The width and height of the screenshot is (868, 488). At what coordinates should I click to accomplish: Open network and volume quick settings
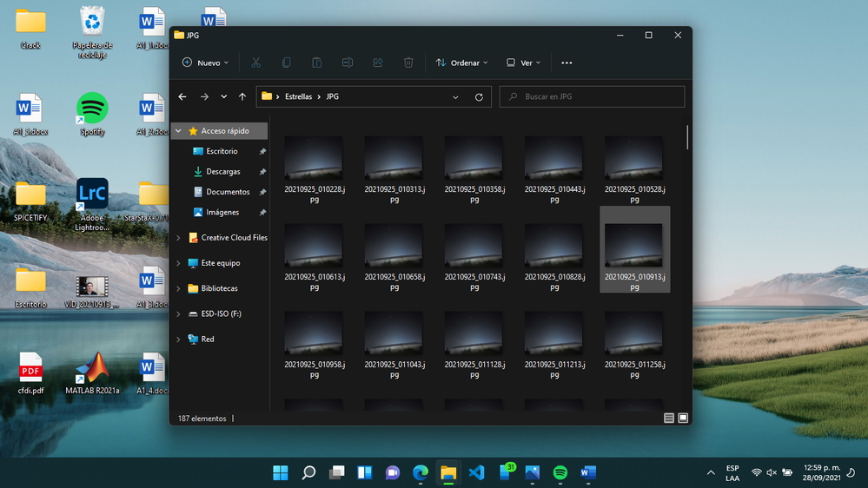pos(772,472)
